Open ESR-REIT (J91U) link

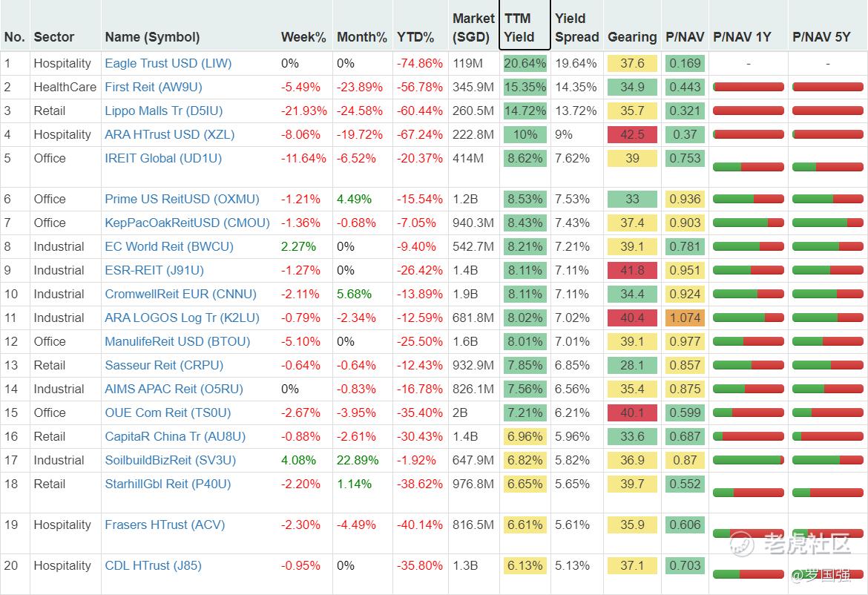(x=154, y=270)
